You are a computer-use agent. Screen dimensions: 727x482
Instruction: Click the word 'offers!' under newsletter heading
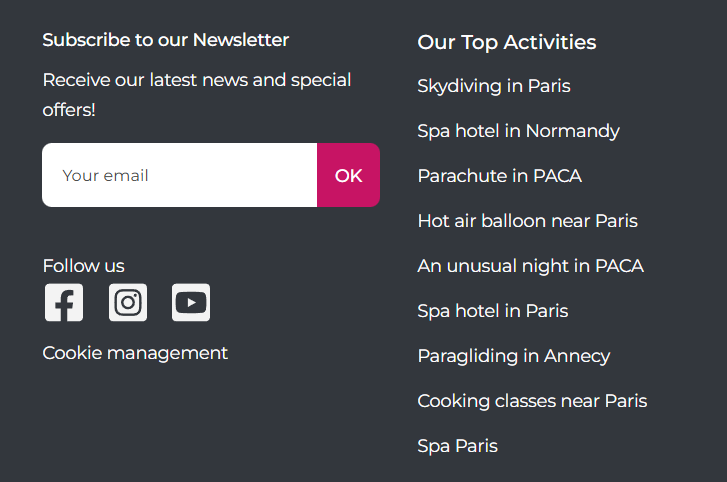tap(69, 110)
